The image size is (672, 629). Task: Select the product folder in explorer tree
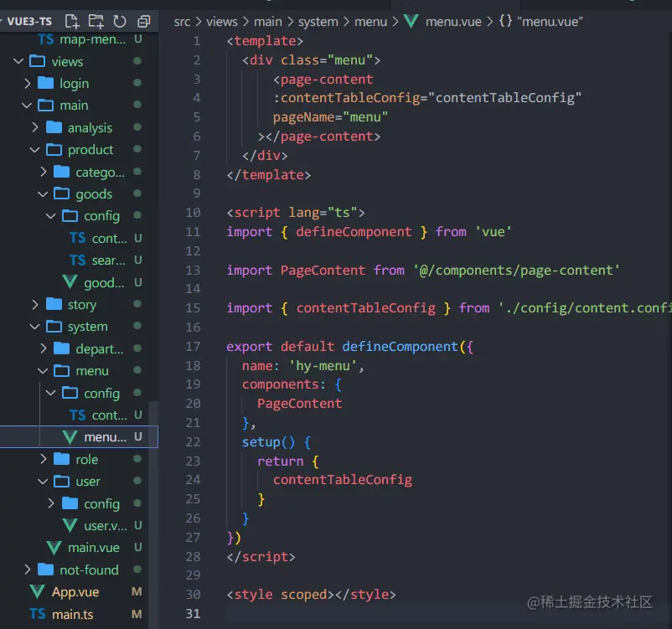point(90,150)
